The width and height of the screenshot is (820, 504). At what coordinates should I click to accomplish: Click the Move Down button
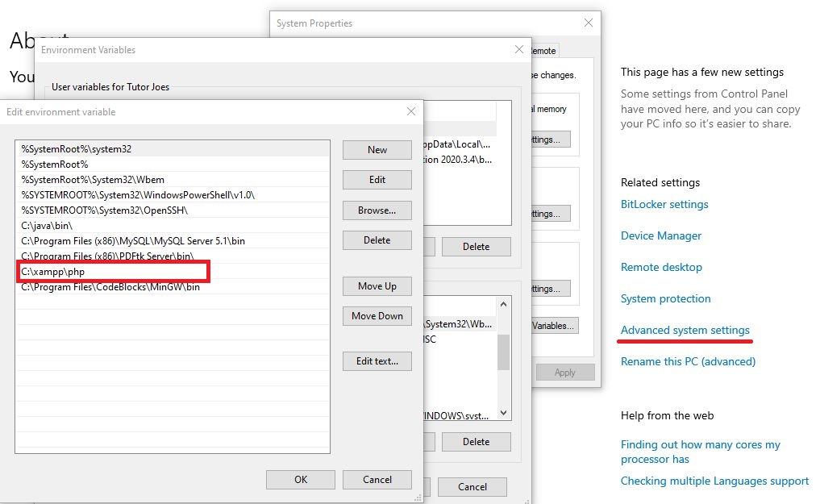[x=377, y=316]
